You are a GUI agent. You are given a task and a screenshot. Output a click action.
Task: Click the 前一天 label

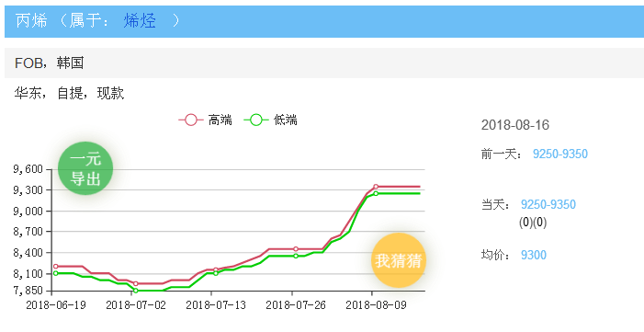pos(502,154)
